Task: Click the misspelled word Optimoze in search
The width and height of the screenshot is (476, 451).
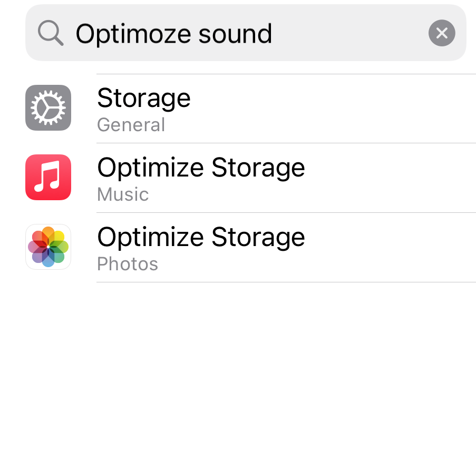Action: coord(133,34)
